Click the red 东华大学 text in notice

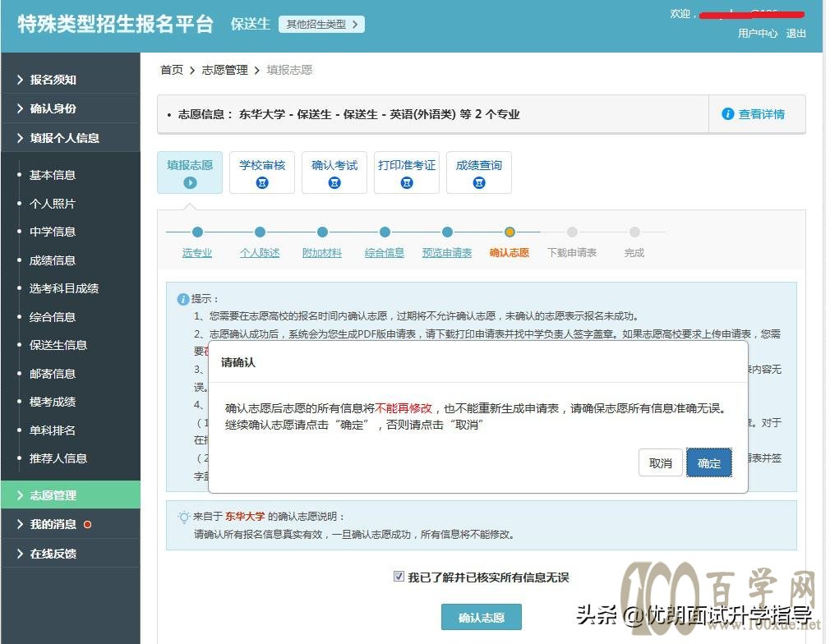(245, 517)
